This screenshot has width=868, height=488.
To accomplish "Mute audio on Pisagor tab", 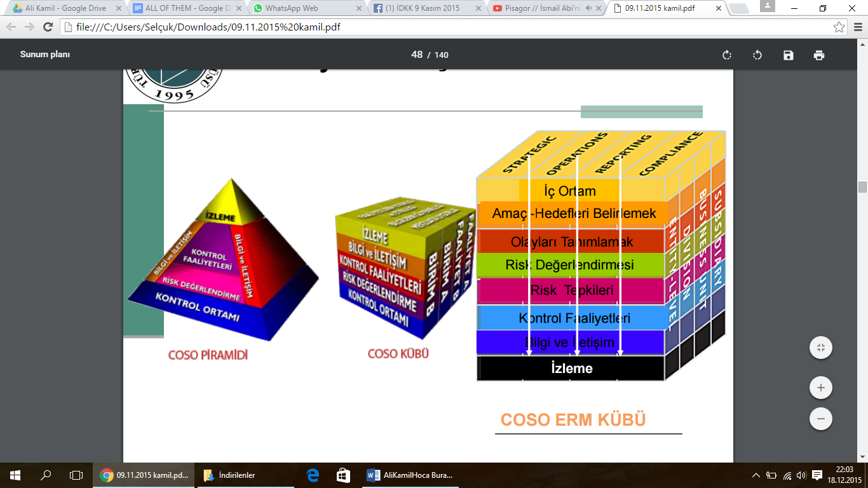I will tap(589, 9).
